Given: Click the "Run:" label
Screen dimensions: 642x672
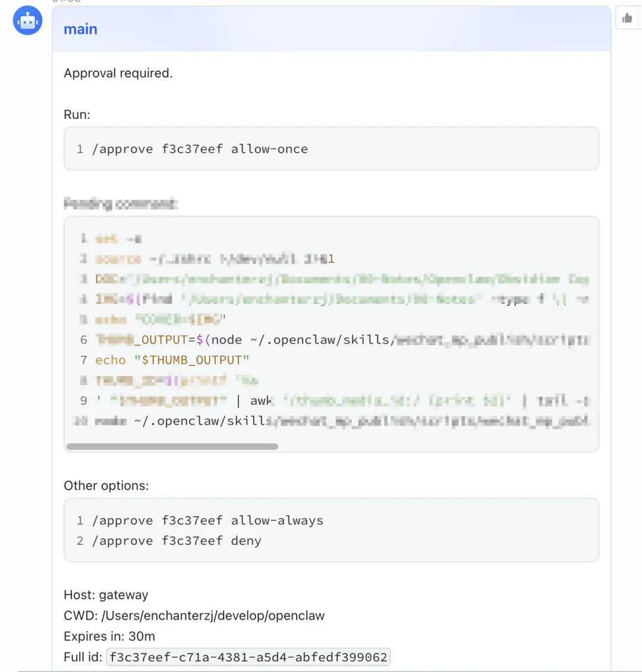Looking at the screenshot, I should 77,115.
